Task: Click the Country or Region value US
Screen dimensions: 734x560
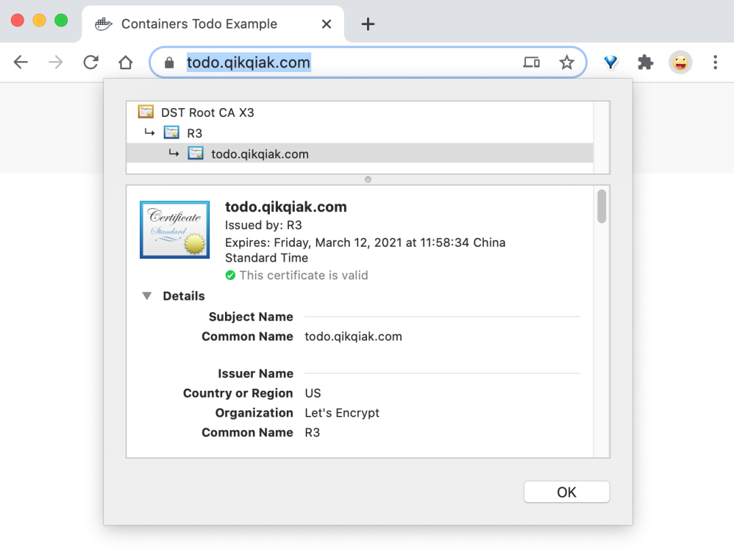Action: (x=313, y=393)
